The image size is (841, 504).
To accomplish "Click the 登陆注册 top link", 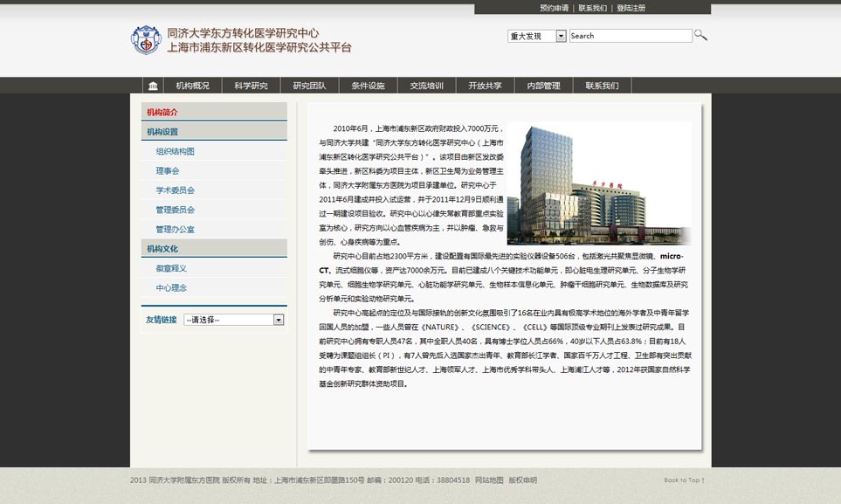I will pyautogui.click(x=631, y=8).
